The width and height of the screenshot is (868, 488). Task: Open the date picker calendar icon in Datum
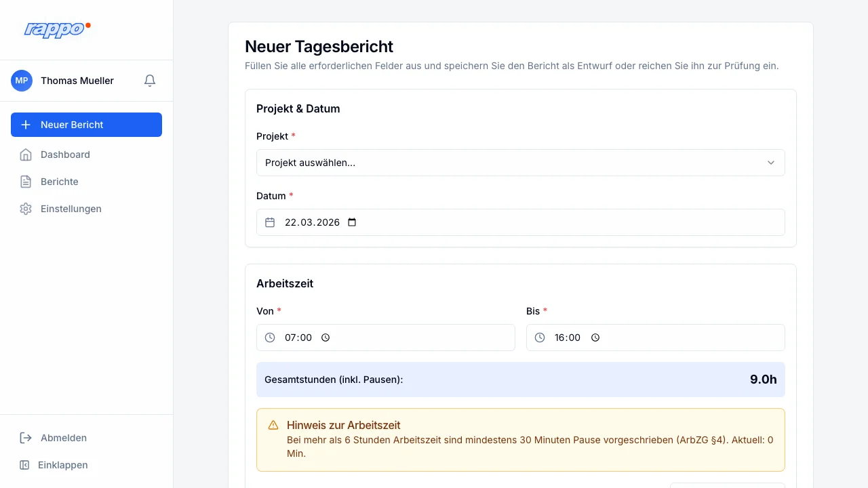tap(351, 222)
